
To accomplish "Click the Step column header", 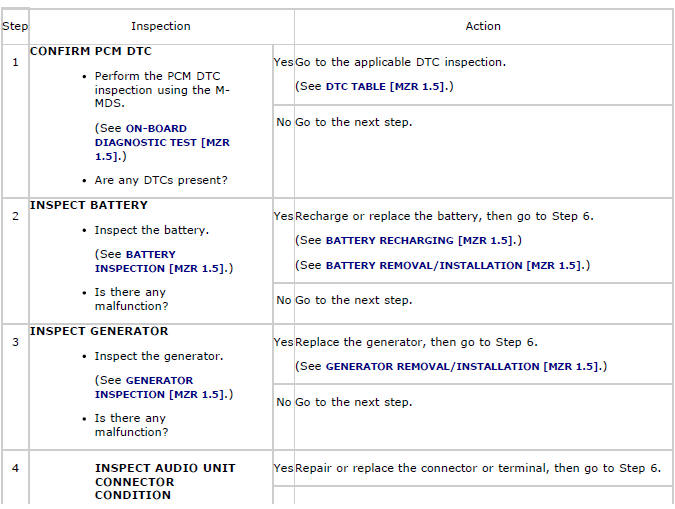I will coord(15,26).
